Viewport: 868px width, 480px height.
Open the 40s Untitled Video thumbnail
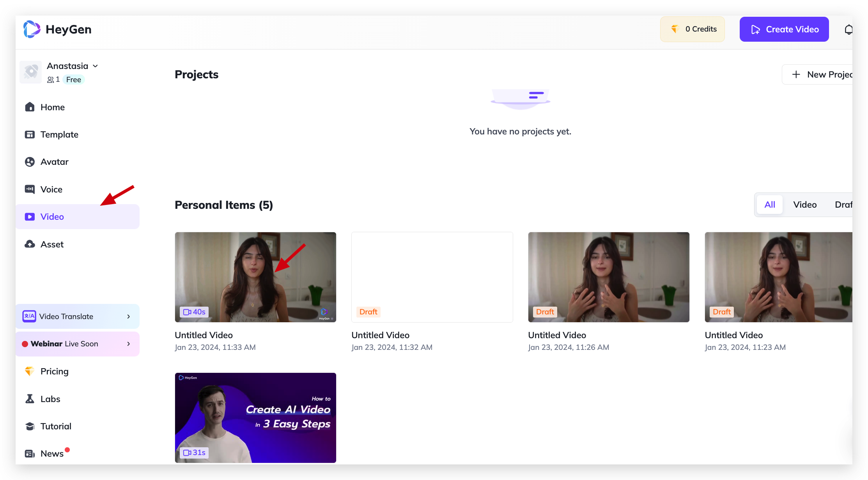(x=255, y=277)
